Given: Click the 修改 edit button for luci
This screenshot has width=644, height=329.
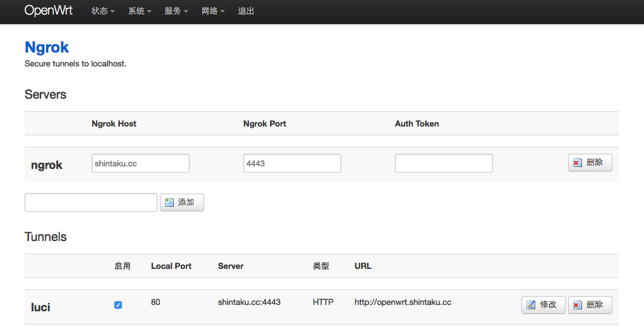Looking at the screenshot, I should coord(544,305).
